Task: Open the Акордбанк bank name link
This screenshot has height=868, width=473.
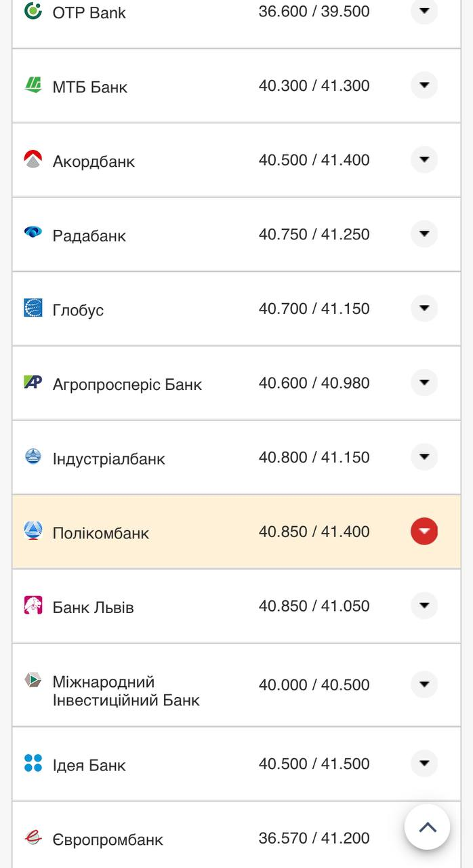Action: click(x=94, y=161)
